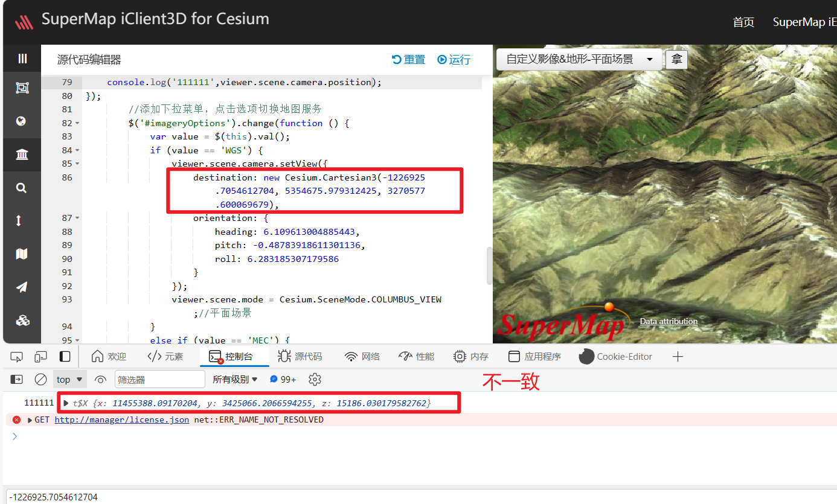Fold code at line 95 arrow
The image size is (837, 504).
click(x=77, y=340)
